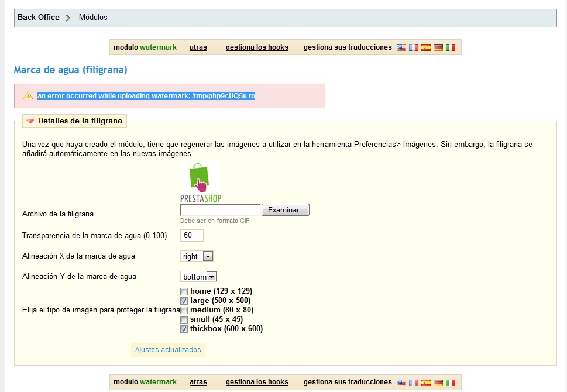The width and height of the screenshot is (567, 392).
Task: Uncheck the thickbox (600 x 600) checkbox
Action: click(x=184, y=329)
